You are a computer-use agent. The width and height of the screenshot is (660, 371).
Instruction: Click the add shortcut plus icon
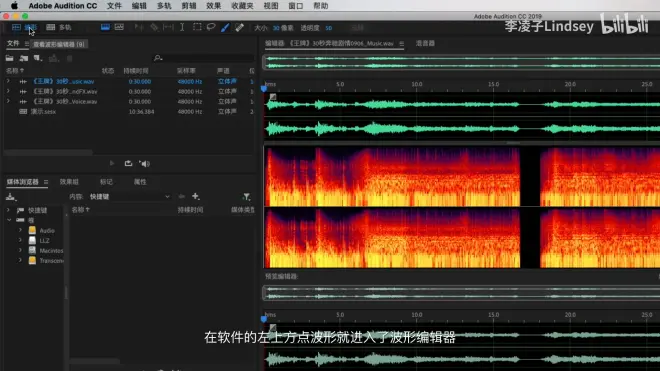coord(195,196)
